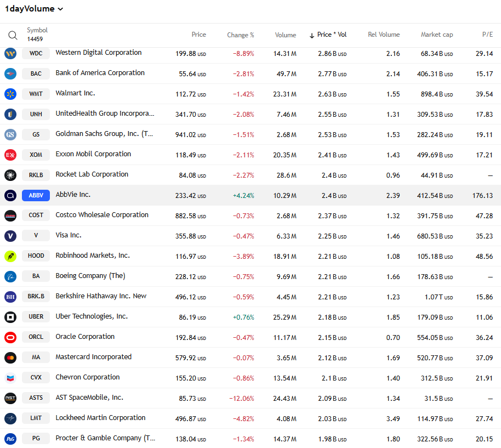This screenshot has width=501, height=448.
Task: Open the BRK.B ticker symbol
Action: tap(36, 296)
